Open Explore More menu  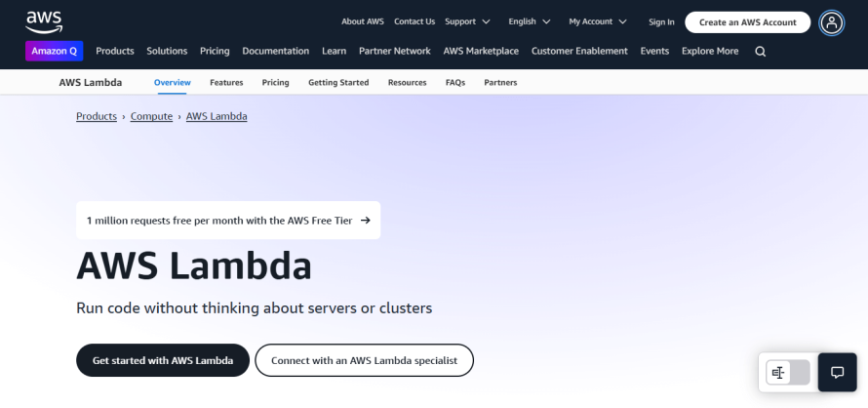(x=710, y=51)
